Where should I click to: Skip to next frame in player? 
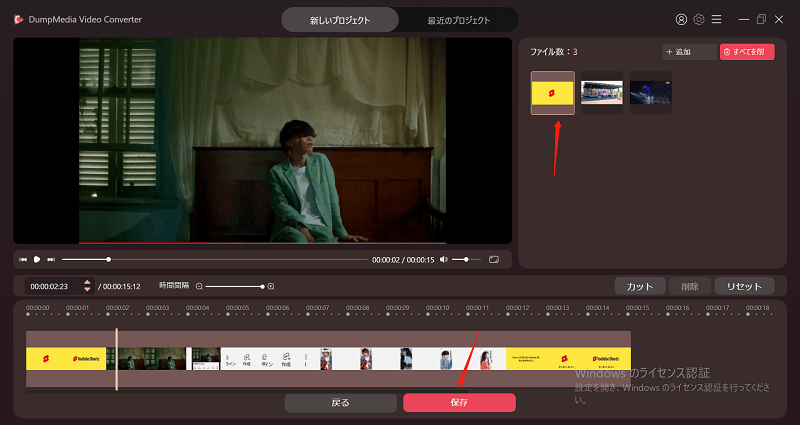(51, 260)
